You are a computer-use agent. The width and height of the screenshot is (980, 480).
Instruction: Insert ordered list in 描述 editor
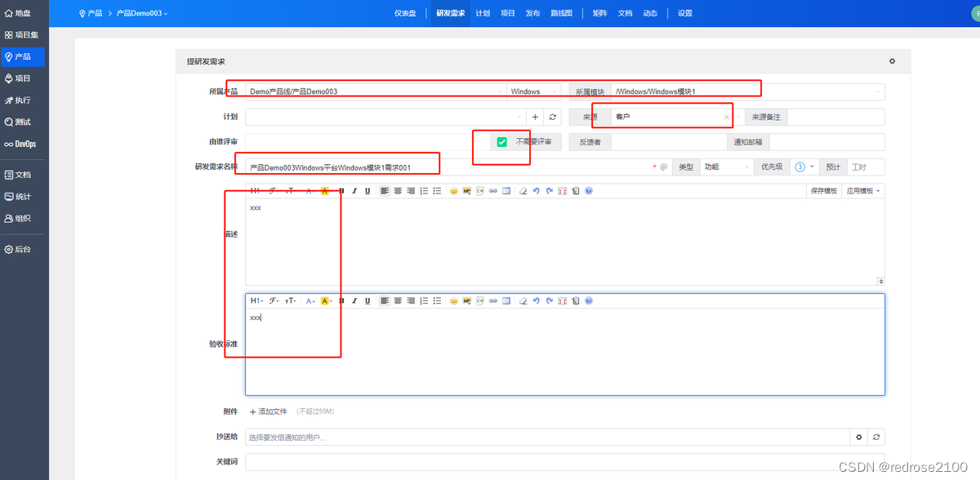[424, 190]
